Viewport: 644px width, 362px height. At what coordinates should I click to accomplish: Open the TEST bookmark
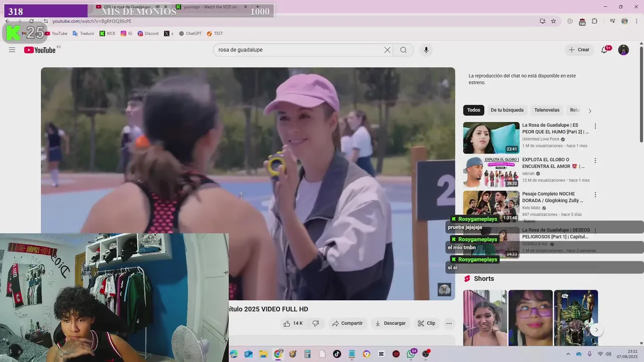pyautogui.click(x=215, y=34)
